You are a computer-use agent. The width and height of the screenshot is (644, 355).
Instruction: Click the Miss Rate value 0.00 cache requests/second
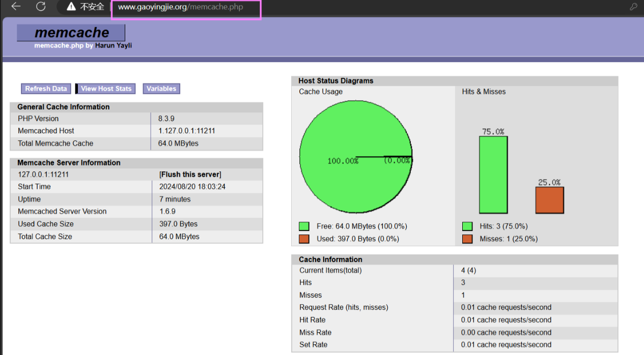[x=506, y=333]
